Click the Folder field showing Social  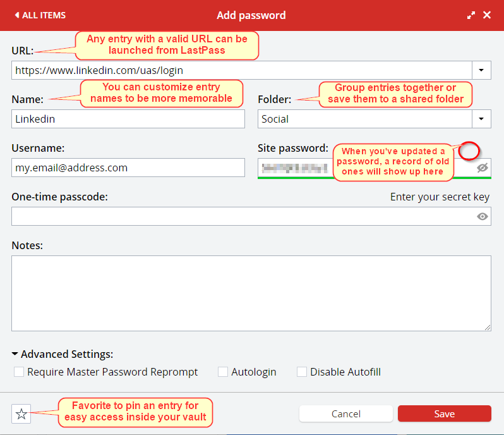click(365, 119)
